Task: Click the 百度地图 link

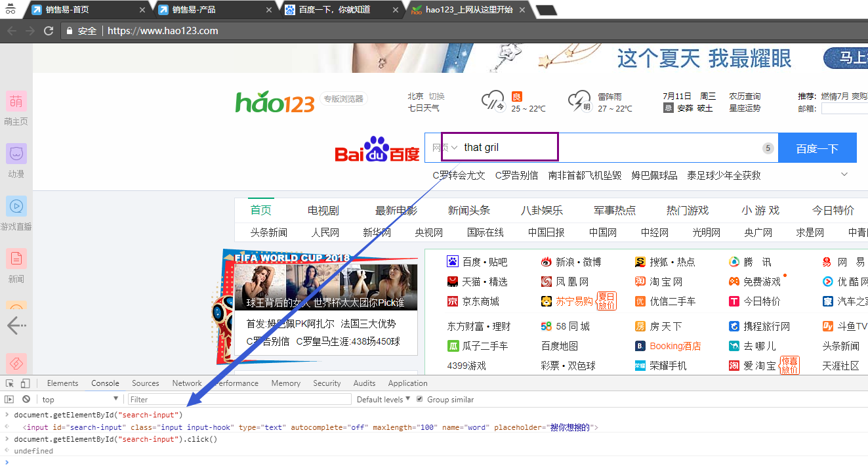Action: 560,346
